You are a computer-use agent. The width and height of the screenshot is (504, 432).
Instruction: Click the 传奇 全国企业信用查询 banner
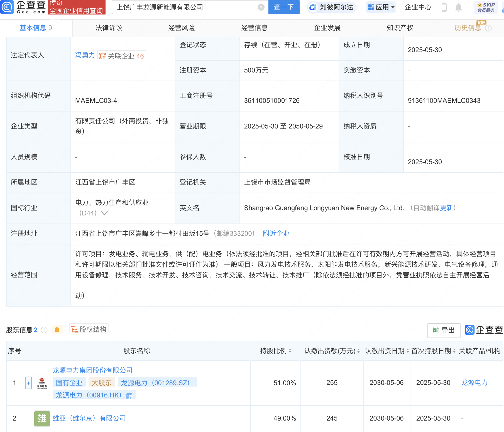(x=77, y=7)
